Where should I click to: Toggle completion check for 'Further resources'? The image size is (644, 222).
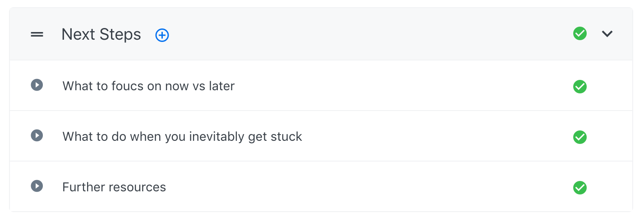580,187
